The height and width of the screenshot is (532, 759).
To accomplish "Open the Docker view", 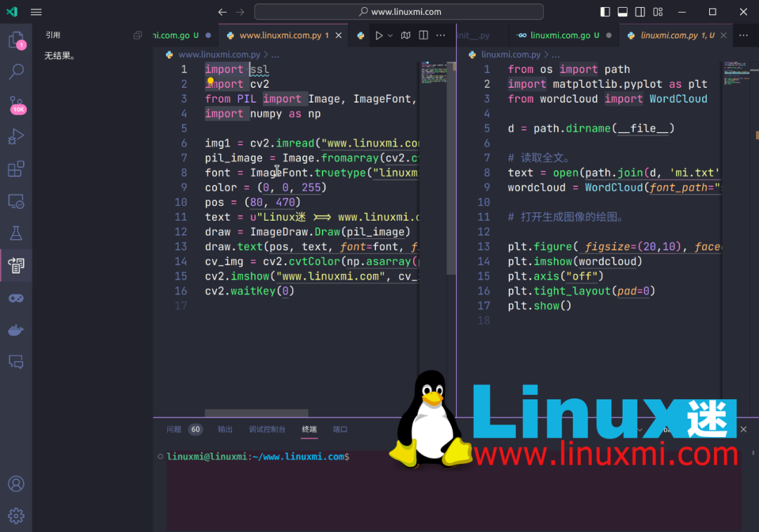I will click(x=16, y=330).
